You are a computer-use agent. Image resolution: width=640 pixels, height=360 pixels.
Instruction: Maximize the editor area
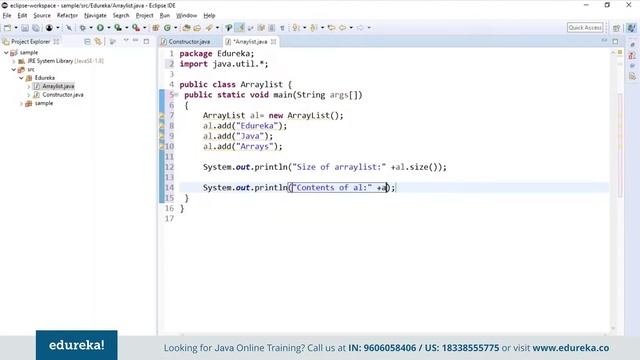[615, 41]
